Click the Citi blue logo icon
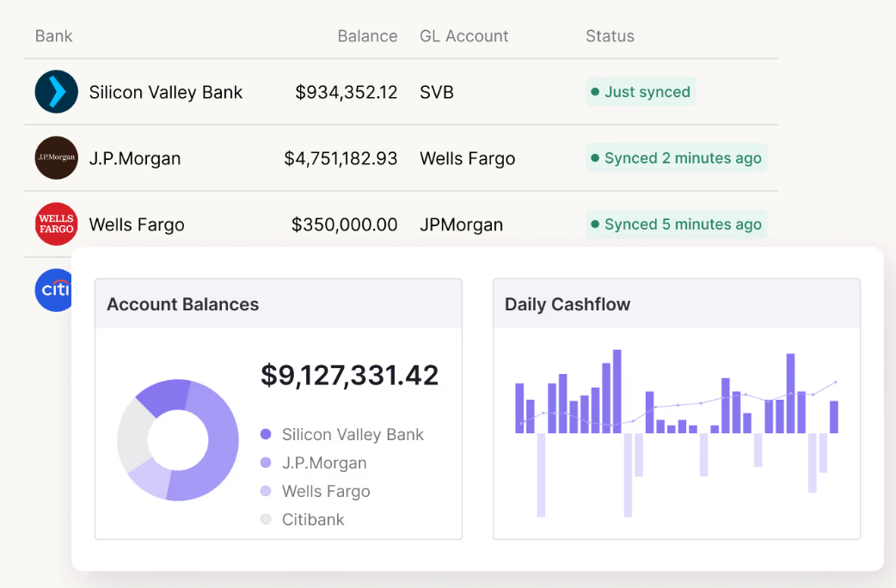The height and width of the screenshot is (588, 896). [53, 290]
